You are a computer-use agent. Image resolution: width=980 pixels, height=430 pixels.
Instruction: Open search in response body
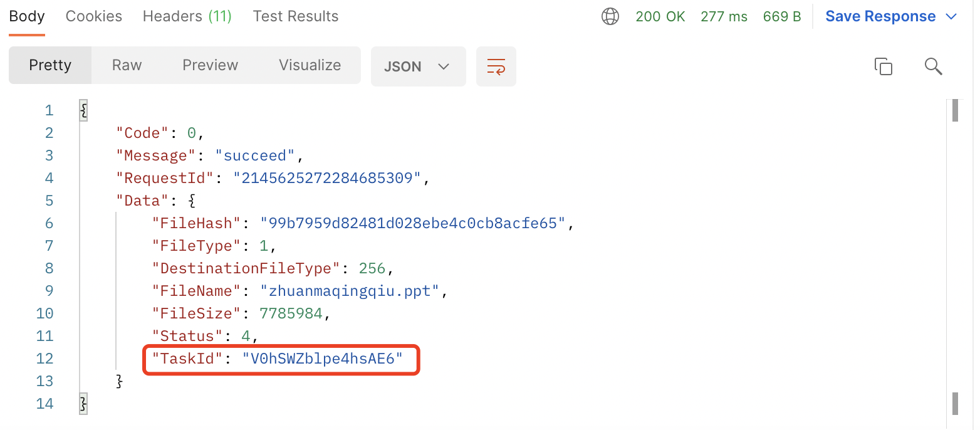[x=933, y=66]
